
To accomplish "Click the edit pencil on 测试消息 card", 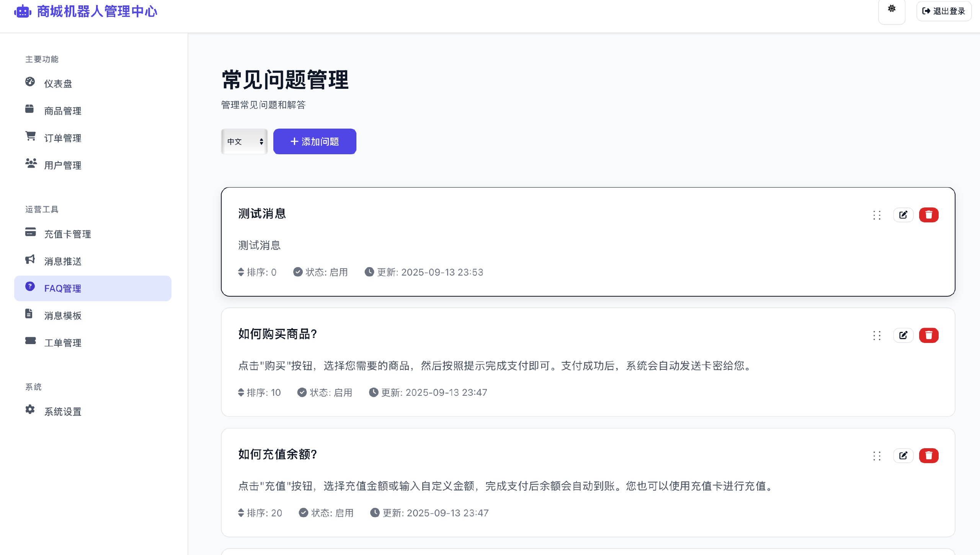I will tap(903, 215).
